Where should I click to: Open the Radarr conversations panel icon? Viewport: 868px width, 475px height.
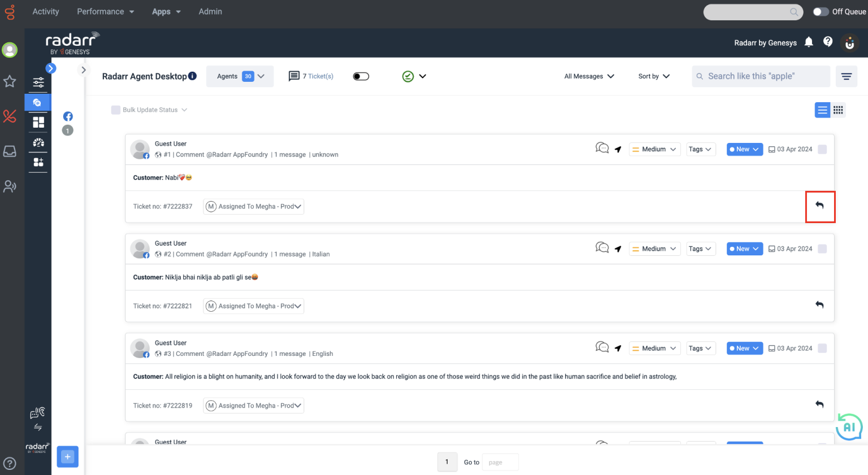tap(37, 102)
